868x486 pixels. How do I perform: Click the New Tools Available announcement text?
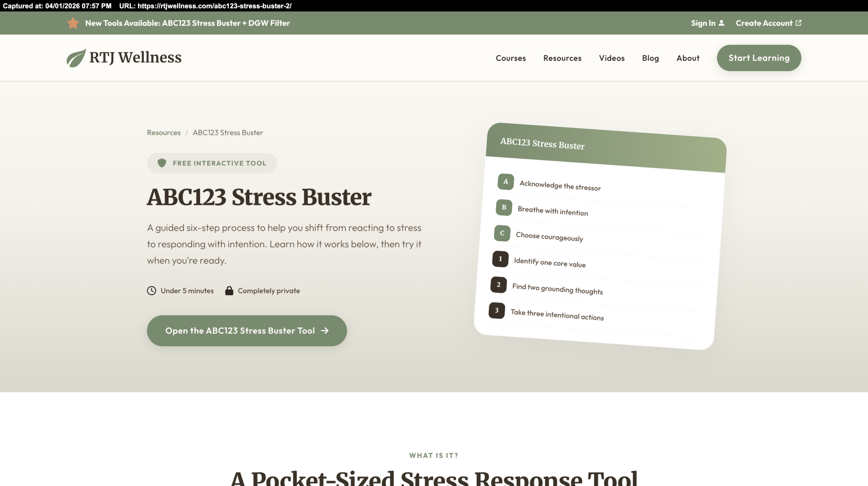(x=188, y=23)
